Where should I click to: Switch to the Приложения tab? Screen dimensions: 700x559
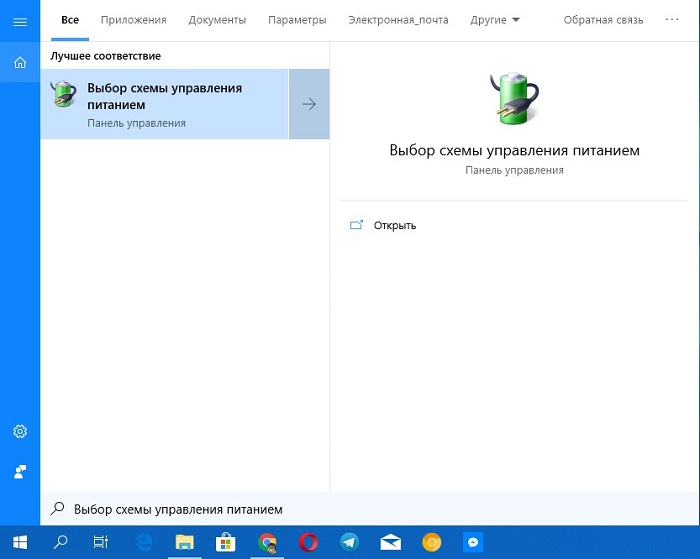(133, 20)
